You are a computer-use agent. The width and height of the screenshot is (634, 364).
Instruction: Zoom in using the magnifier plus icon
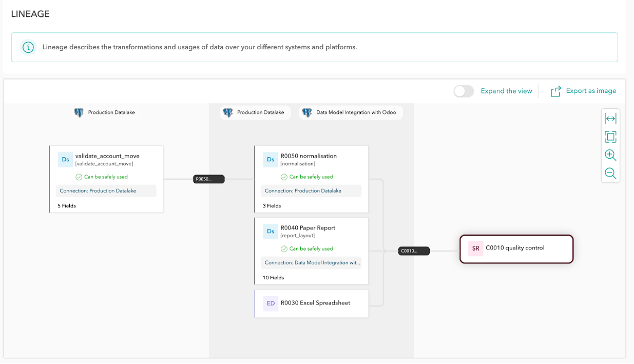pos(610,155)
